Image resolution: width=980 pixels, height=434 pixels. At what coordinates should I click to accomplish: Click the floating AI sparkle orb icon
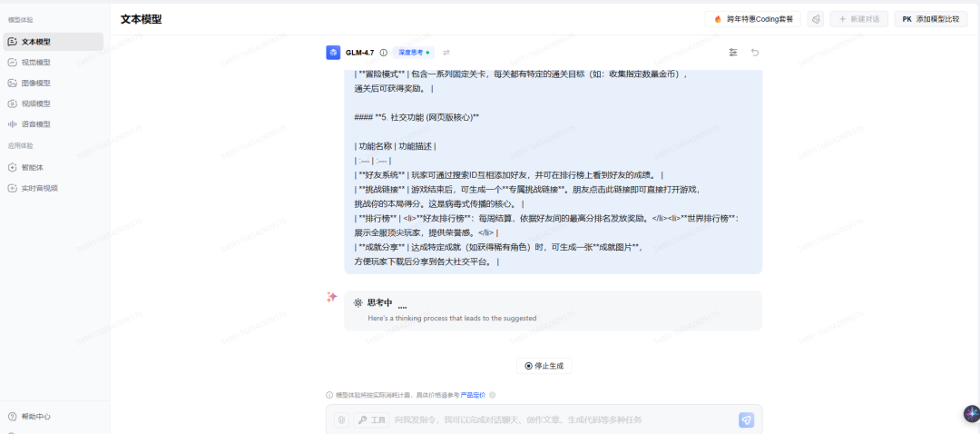[972, 413]
